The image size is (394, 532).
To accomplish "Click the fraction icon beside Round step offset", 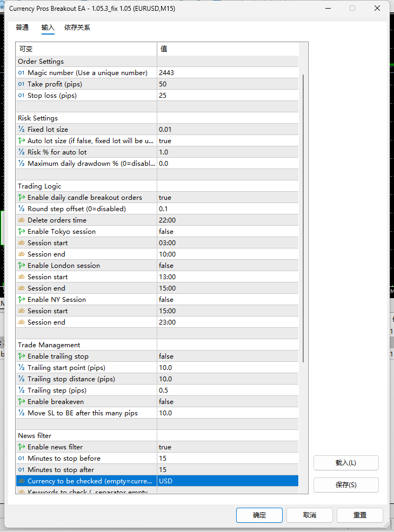I will pos(22,208).
